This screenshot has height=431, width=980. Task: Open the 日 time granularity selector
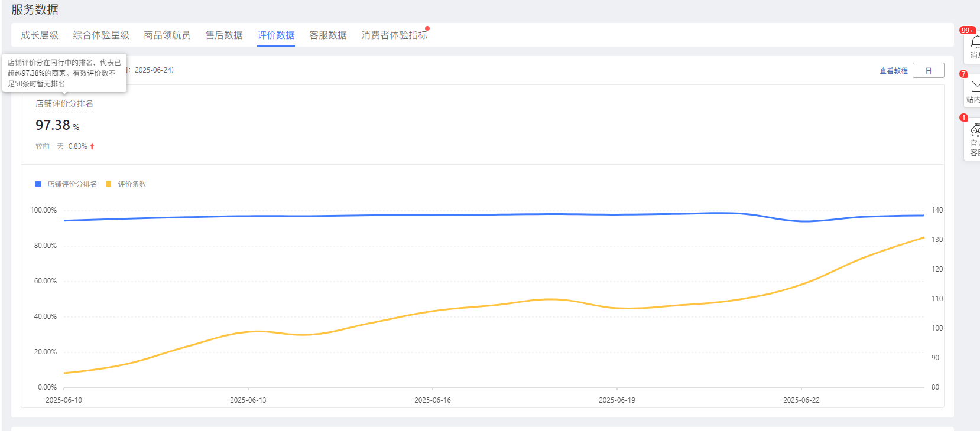coord(928,71)
